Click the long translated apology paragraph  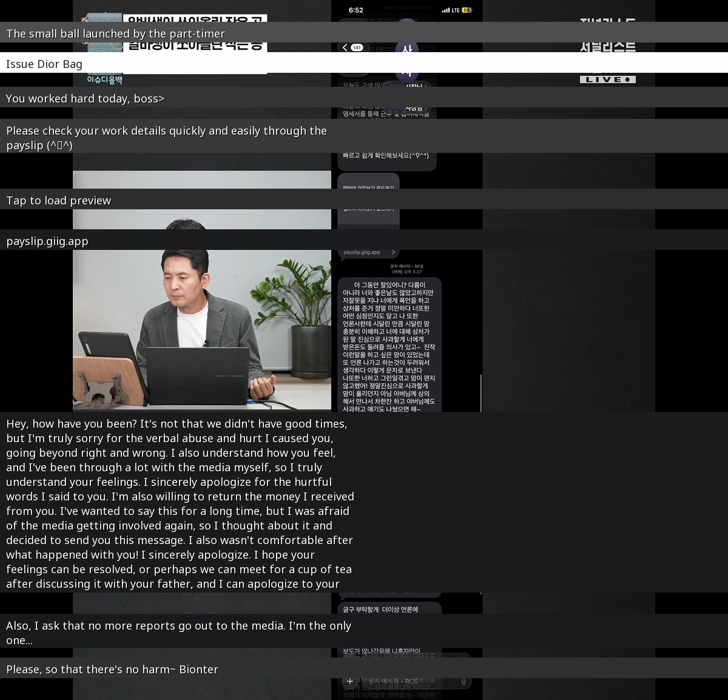(x=180, y=503)
